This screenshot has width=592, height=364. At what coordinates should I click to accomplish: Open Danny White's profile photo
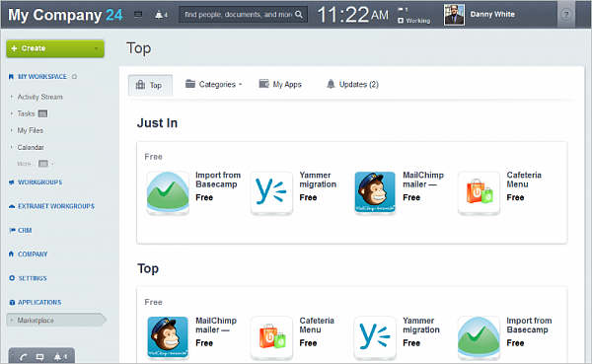(454, 15)
